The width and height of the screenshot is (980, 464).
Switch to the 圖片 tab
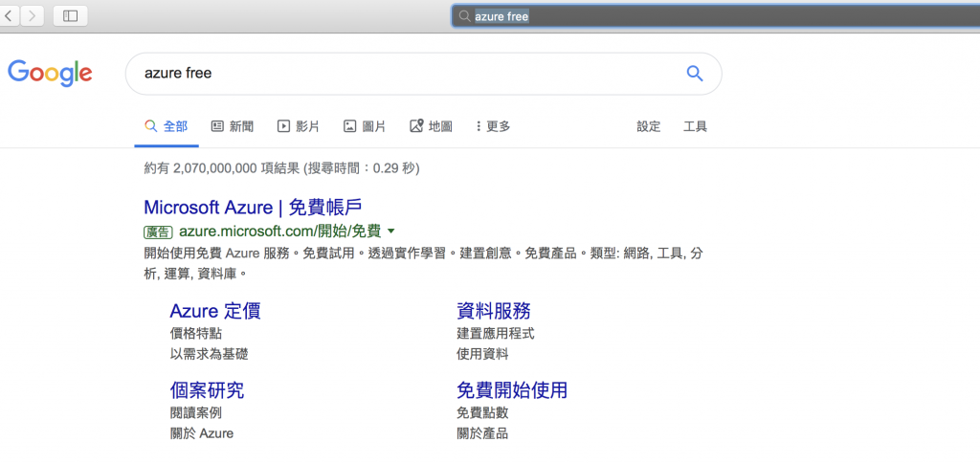tap(365, 127)
